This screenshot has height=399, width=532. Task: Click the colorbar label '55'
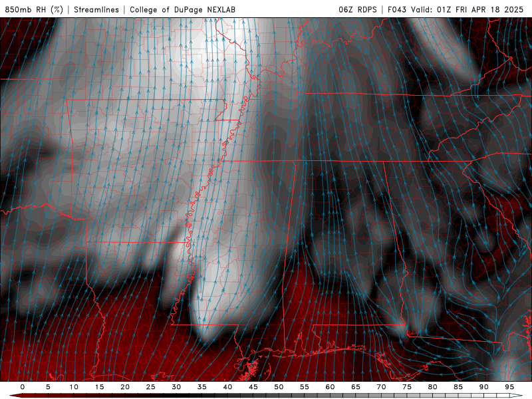305,387
